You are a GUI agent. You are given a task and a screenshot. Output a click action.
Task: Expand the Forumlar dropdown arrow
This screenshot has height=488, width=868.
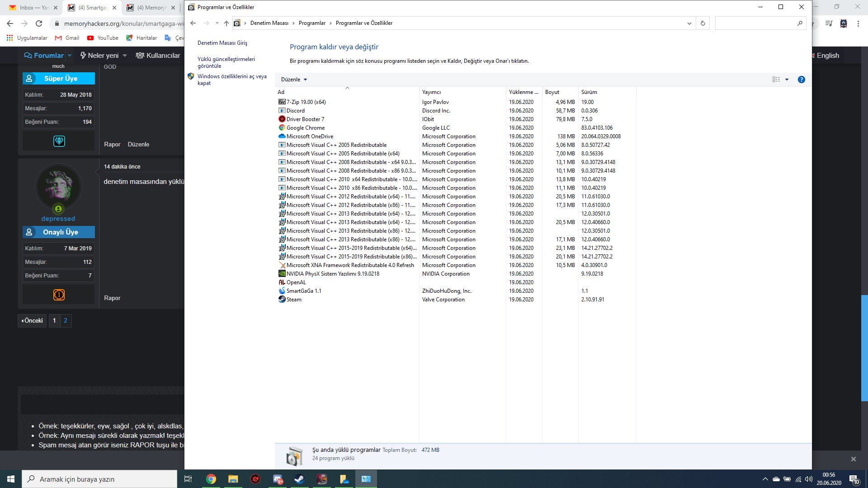tap(70, 56)
